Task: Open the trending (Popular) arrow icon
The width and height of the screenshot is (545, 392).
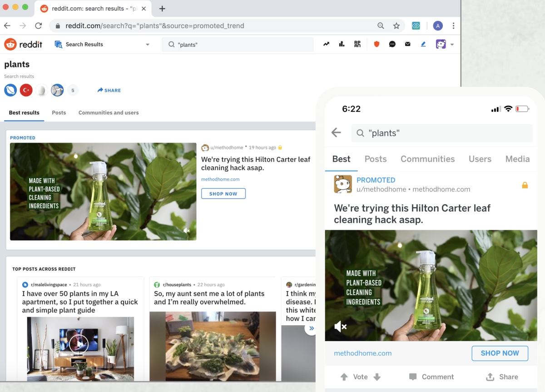Action: (326, 44)
